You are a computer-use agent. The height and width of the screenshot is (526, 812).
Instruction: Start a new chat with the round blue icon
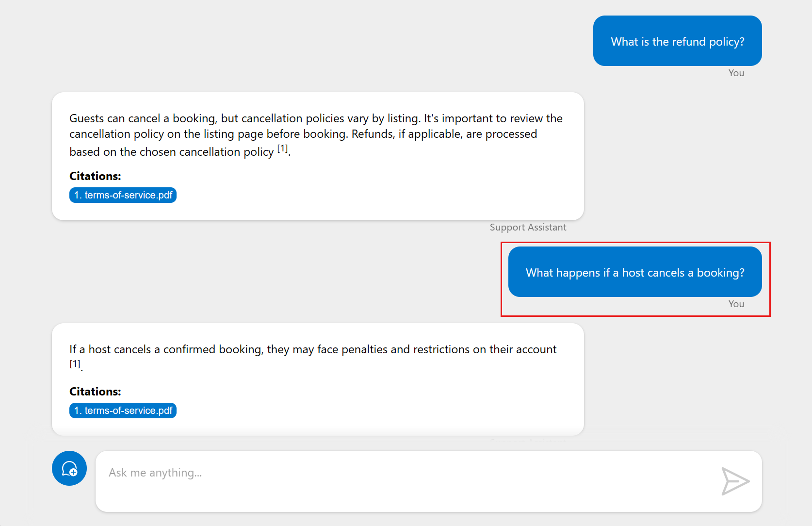pos(69,468)
